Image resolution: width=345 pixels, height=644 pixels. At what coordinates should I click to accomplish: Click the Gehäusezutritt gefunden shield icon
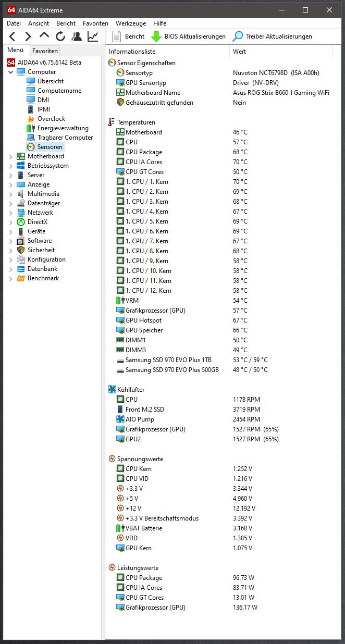[x=120, y=103]
